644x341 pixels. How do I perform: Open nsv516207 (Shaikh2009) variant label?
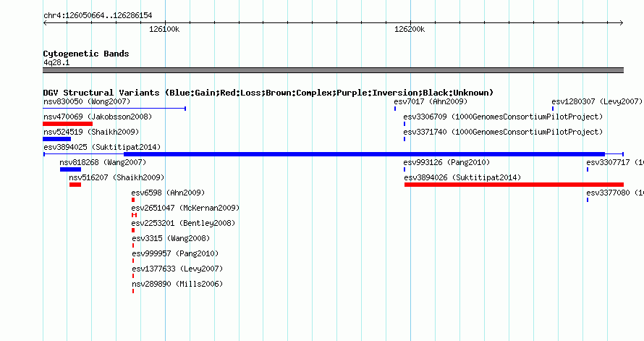point(116,177)
